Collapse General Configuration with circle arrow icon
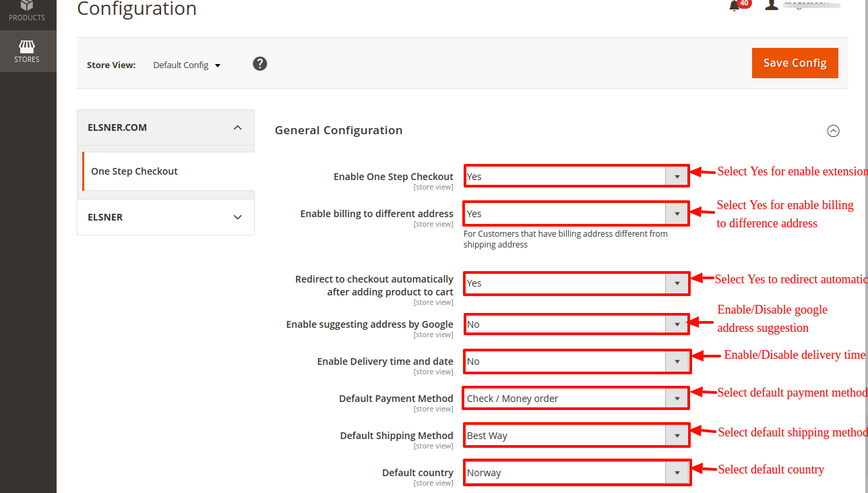Viewport: 868px width, 493px height. [x=833, y=131]
